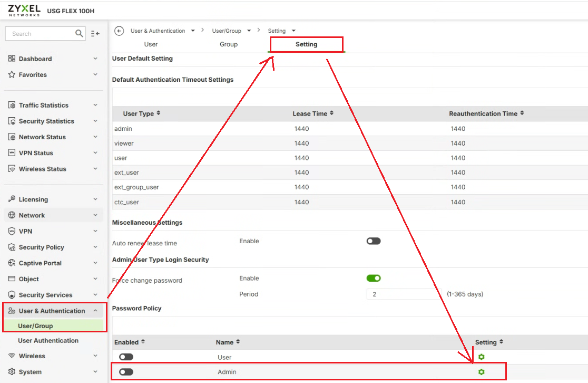588x383 pixels.
Task: Open User Authentication submenu item
Action: pos(48,341)
